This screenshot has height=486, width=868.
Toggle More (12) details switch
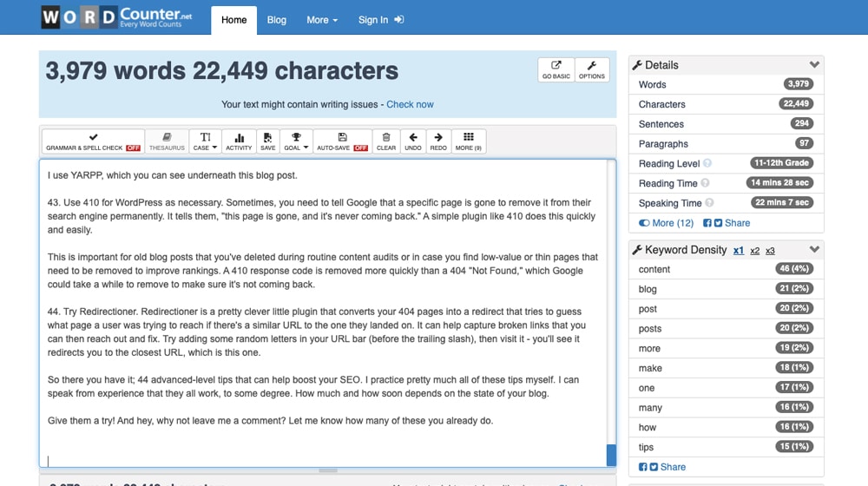[666, 223]
